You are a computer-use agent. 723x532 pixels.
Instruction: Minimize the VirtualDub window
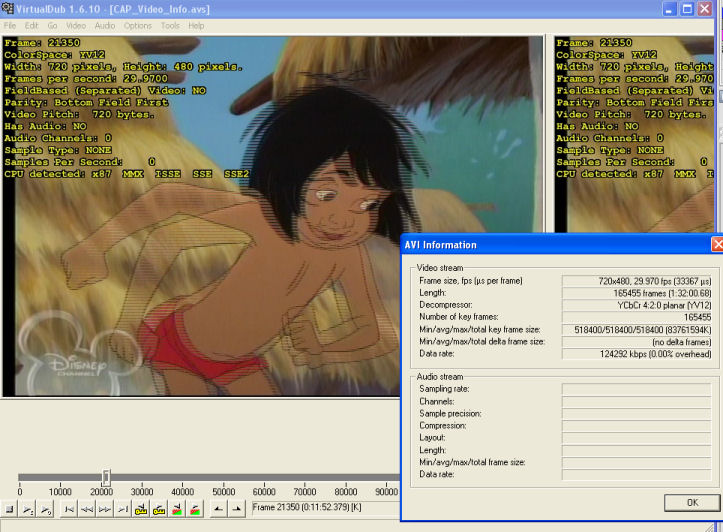coord(670,9)
